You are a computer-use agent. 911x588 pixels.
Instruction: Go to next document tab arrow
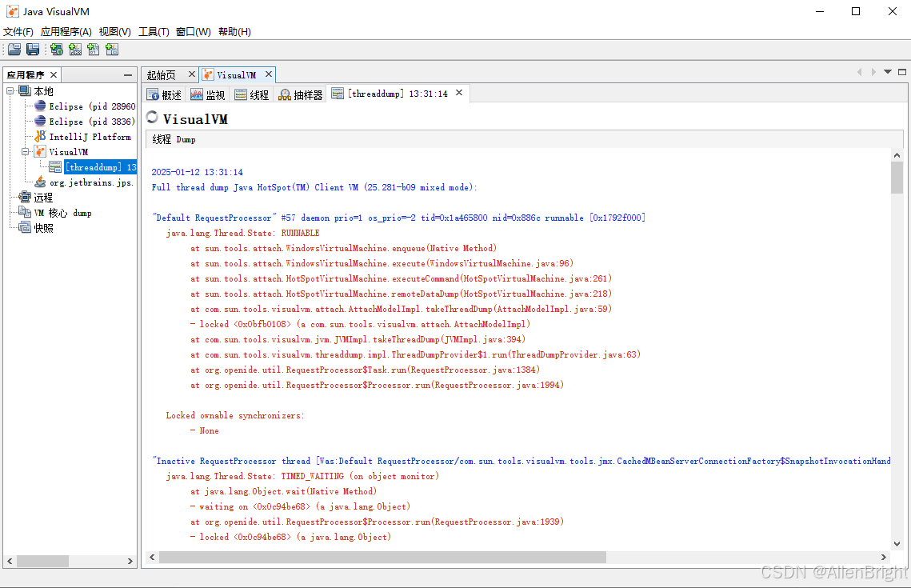pos(873,72)
